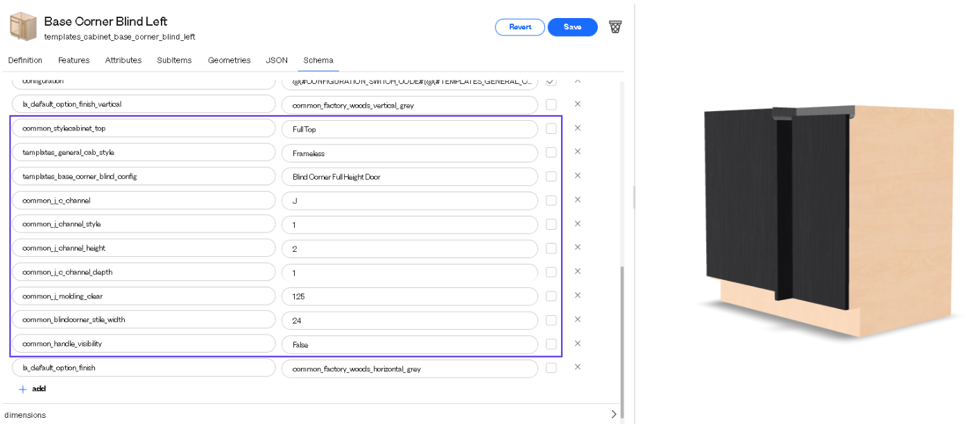Edit the common_factory_woods_horizontal_grey value

pyautogui.click(x=410, y=369)
